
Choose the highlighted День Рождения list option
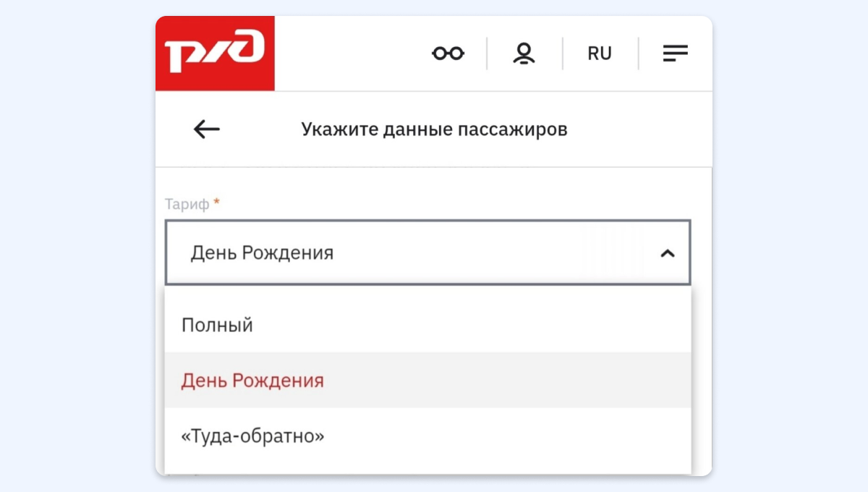[x=252, y=381]
